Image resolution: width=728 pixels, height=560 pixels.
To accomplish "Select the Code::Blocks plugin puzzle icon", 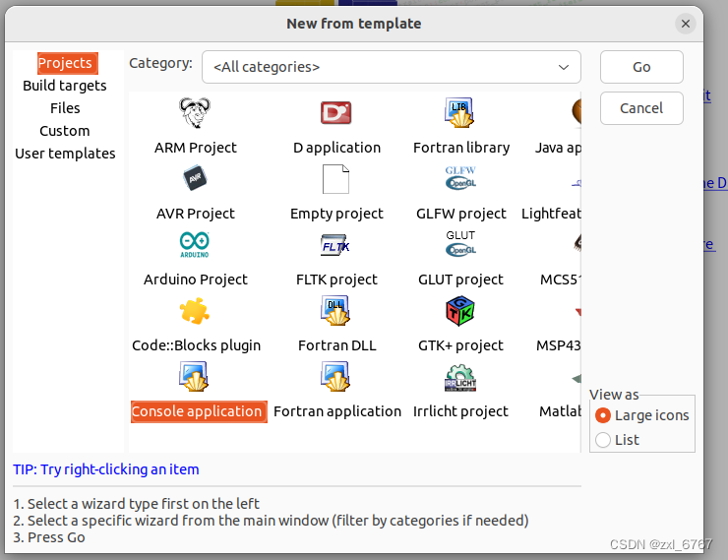I will point(195,311).
